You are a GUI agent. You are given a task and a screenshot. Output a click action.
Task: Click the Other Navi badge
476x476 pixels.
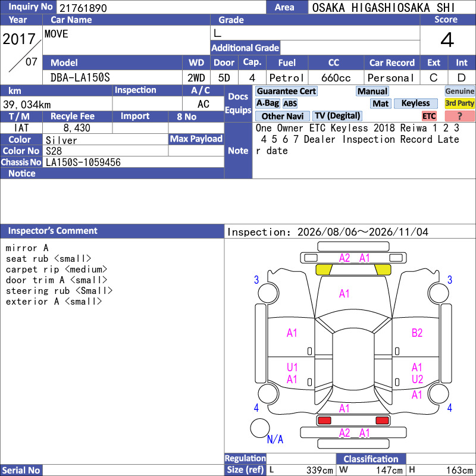282,116
